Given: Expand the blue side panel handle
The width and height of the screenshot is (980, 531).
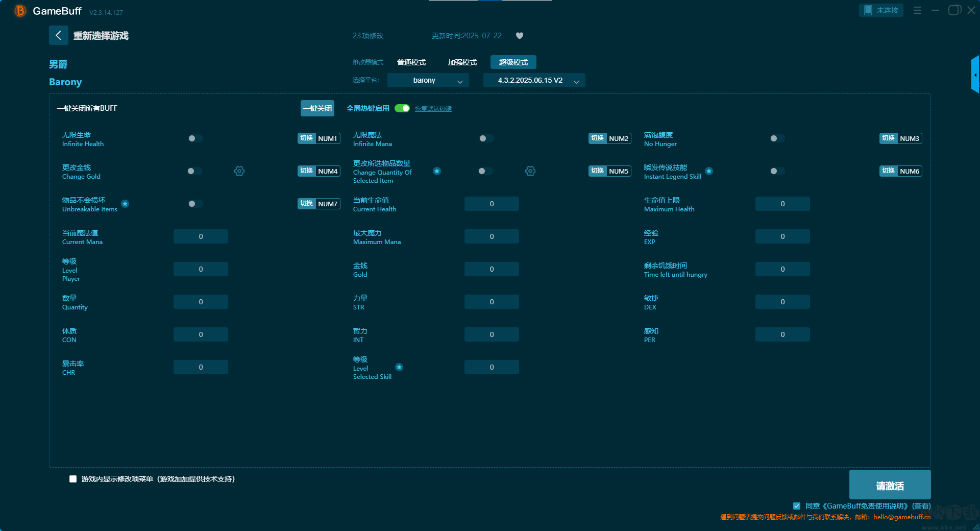Looking at the screenshot, I should [975, 75].
